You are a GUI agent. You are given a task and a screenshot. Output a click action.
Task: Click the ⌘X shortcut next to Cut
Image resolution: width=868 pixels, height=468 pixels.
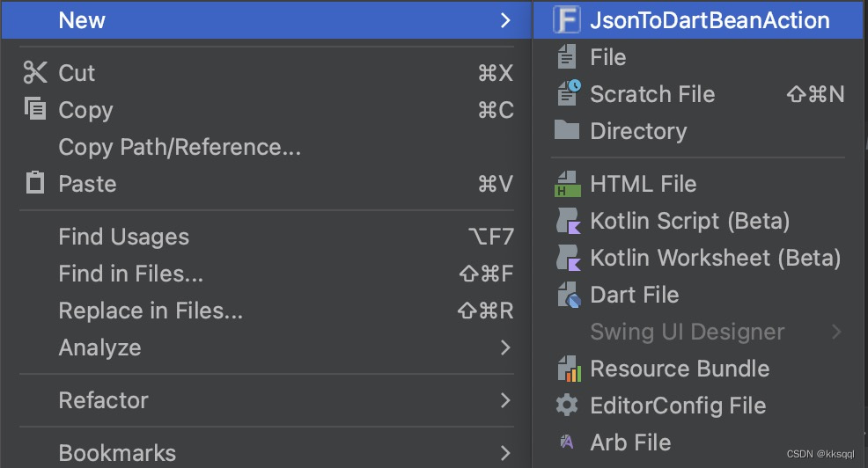tap(496, 73)
